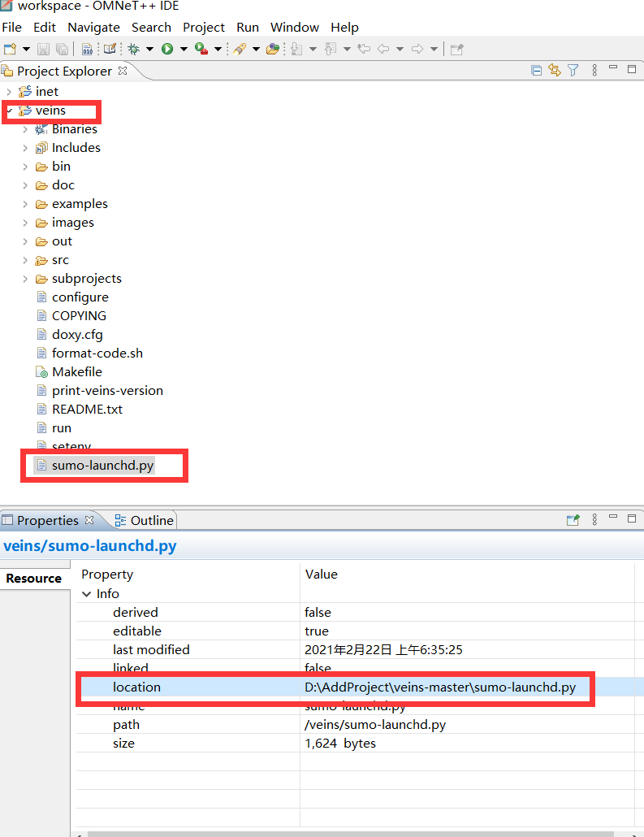This screenshot has width=644, height=837.
Task: Open the Debug dropdown arrow
Action: tap(150, 49)
